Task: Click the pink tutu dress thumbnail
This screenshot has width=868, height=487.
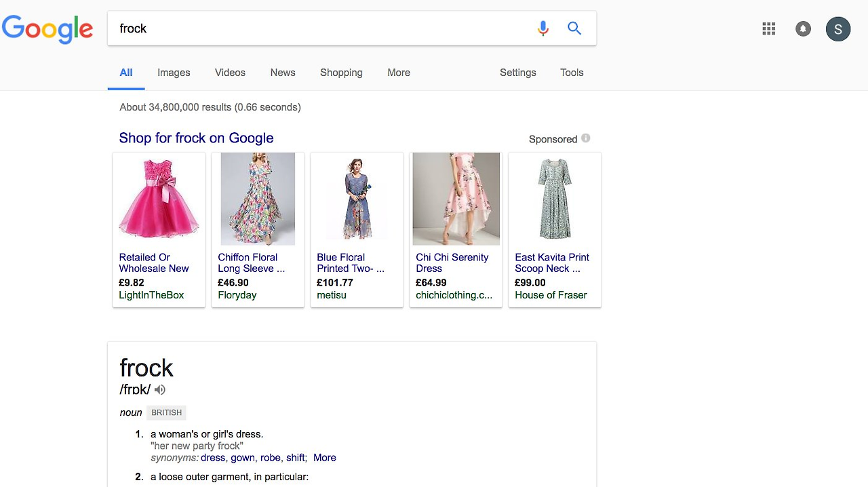Action: pyautogui.click(x=159, y=199)
